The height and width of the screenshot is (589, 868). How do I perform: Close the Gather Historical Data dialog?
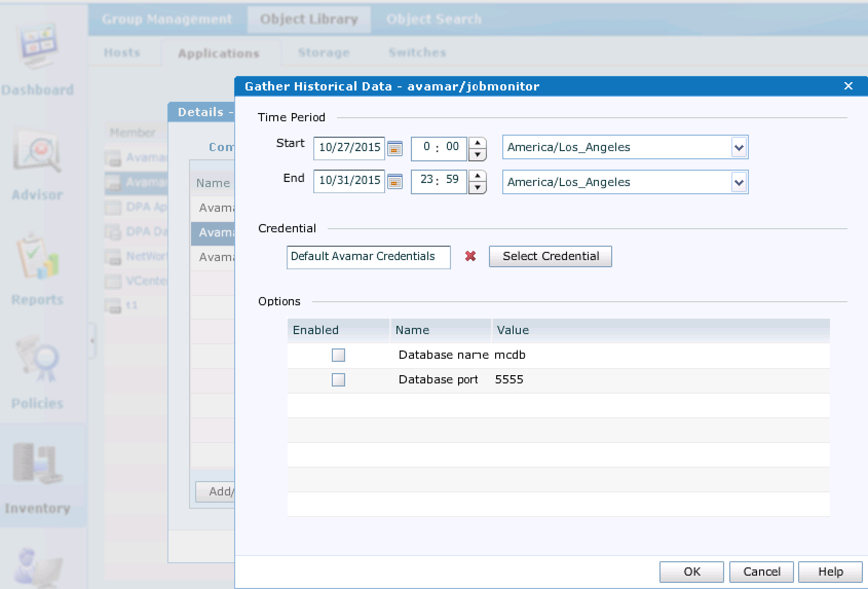click(848, 86)
